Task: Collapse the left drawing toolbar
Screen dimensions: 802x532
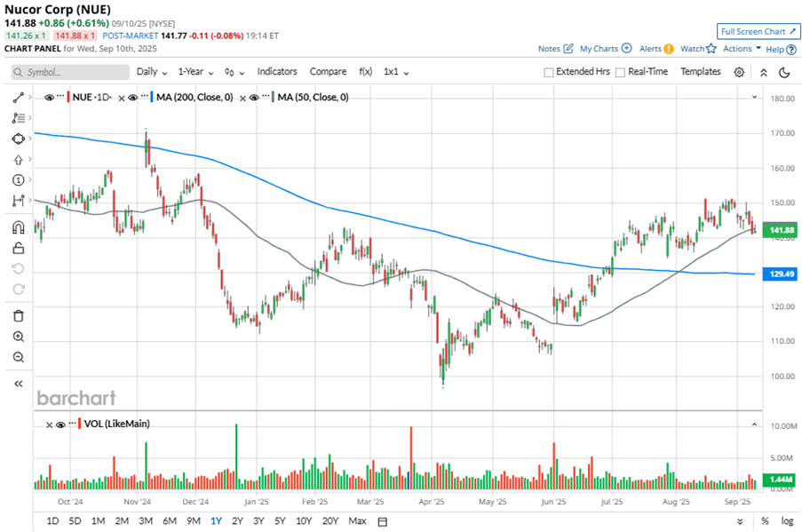Action: 19,384
